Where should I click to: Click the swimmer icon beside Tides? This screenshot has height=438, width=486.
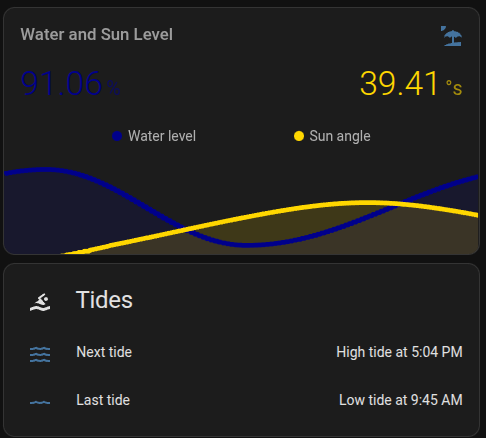click(x=40, y=302)
